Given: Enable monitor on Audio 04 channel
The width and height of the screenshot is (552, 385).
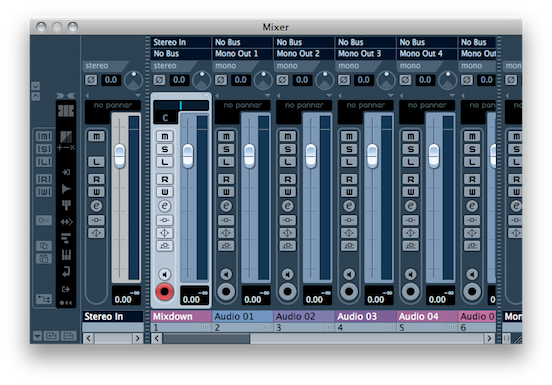Looking at the screenshot, I should pos(410,274).
